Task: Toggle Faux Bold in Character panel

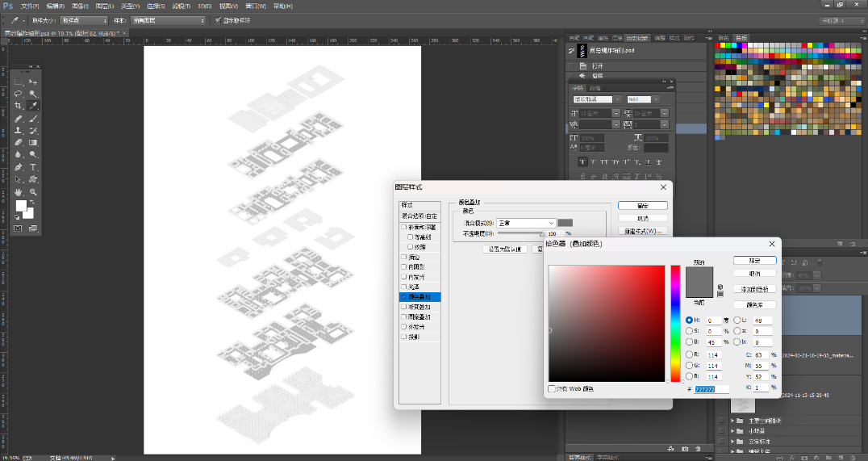Action: coord(582,162)
